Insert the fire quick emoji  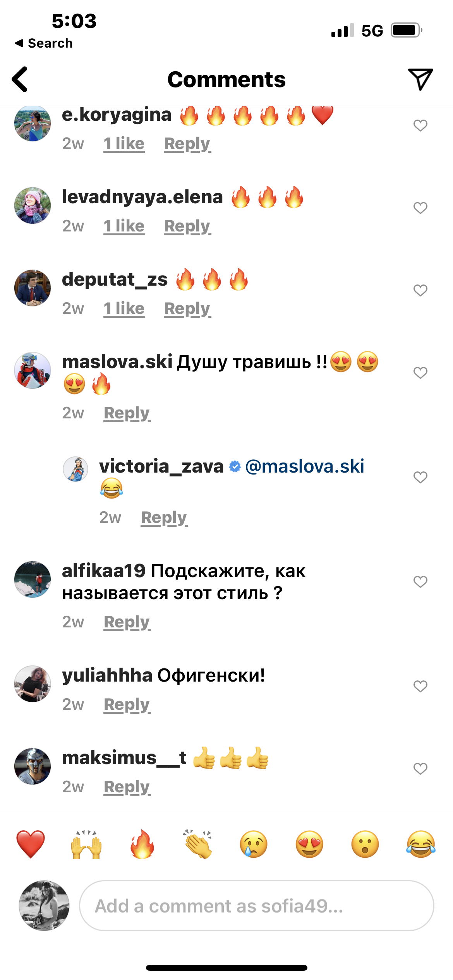click(x=142, y=844)
